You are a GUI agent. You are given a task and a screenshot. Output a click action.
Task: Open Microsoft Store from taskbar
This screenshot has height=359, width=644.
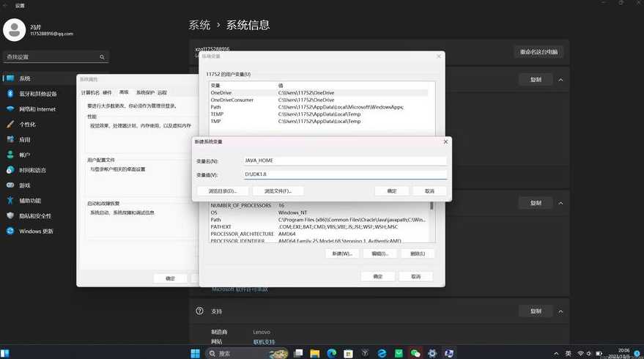pyautogui.click(x=348, y=353)
